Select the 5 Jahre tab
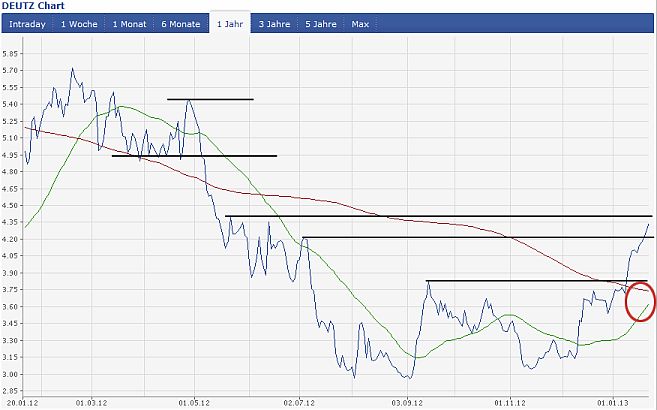The height and width of the screenshot is (410, 657). (x=321, y=24)
